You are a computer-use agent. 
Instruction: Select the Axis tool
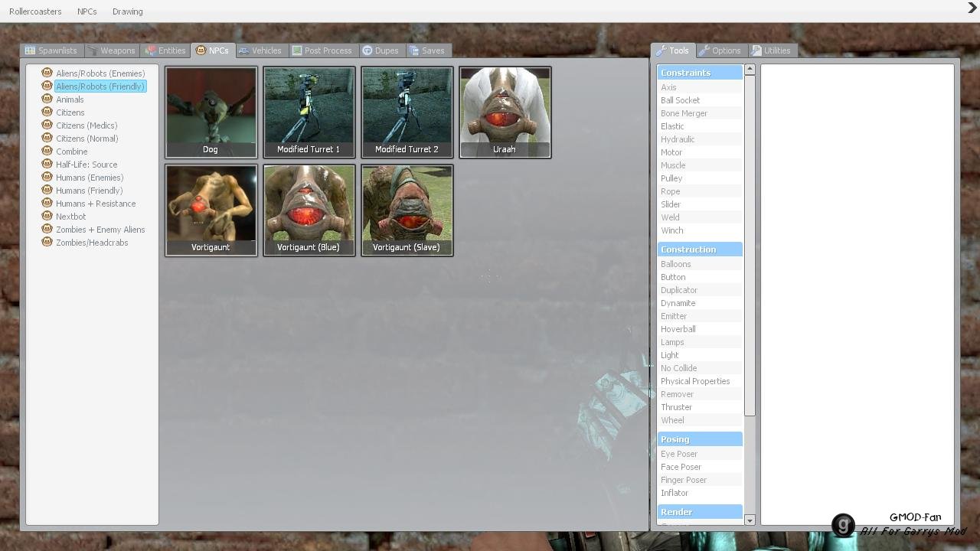700,87
